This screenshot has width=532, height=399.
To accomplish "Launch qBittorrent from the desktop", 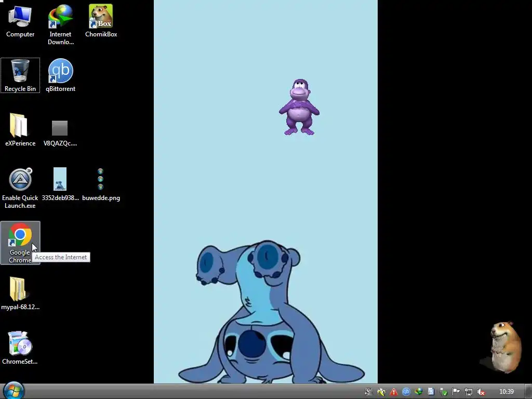I will pos(60,75).
